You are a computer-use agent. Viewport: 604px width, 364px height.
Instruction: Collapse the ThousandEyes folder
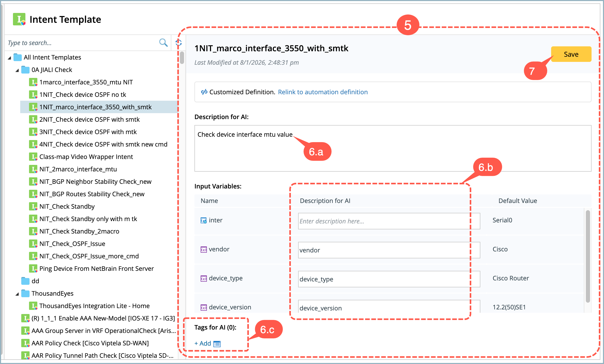coord(17,294)
